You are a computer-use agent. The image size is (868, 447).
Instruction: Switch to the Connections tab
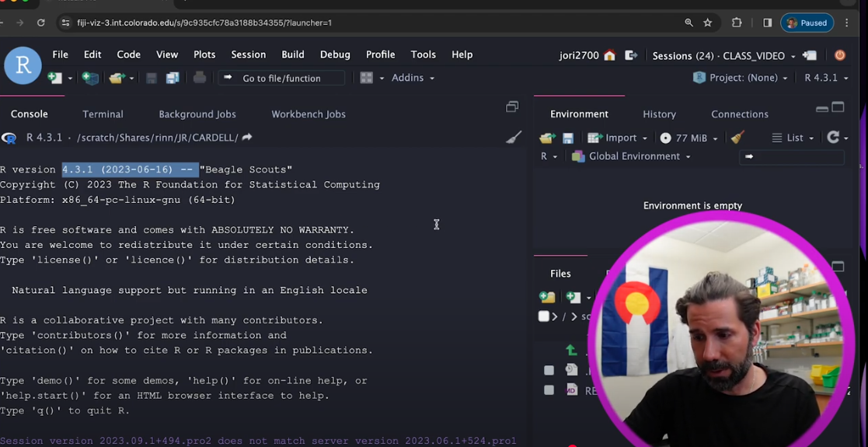(740, 114)
